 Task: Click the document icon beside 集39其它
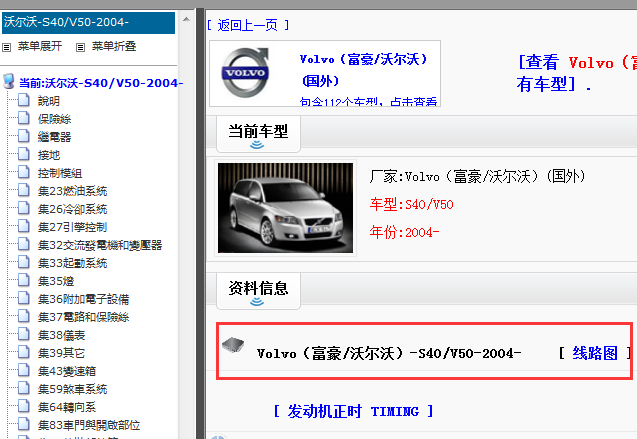[x=24, y=352]
